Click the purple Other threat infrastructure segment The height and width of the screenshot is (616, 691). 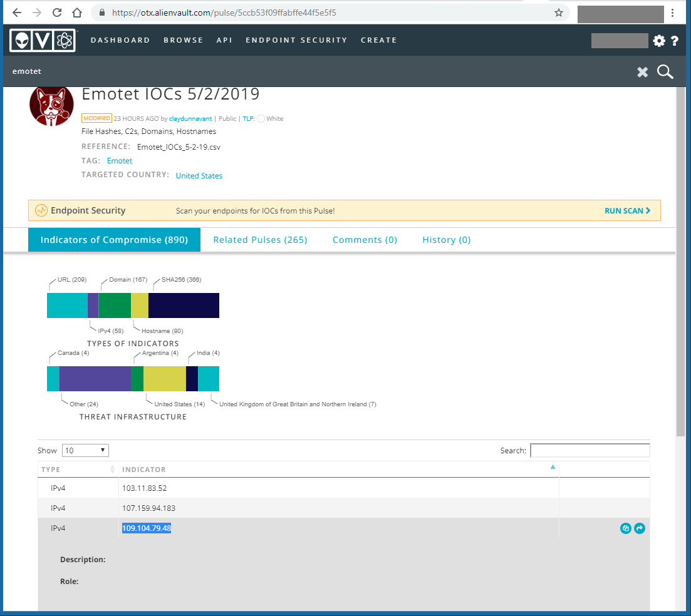point(95,379)
